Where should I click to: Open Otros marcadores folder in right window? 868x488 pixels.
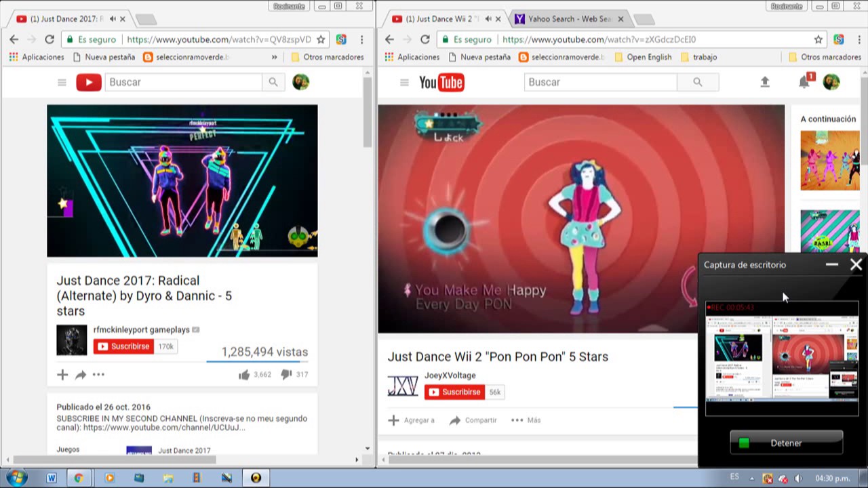[825, 57]
